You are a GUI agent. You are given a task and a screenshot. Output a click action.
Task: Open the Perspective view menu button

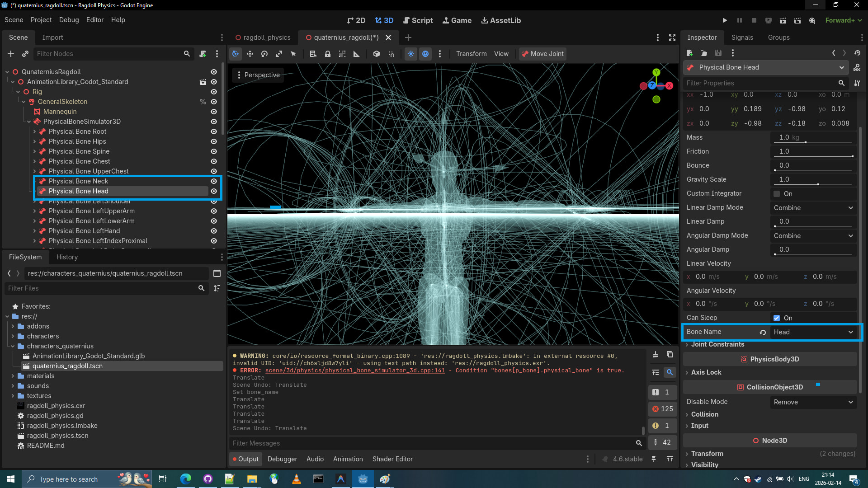(x=258, y=75)
